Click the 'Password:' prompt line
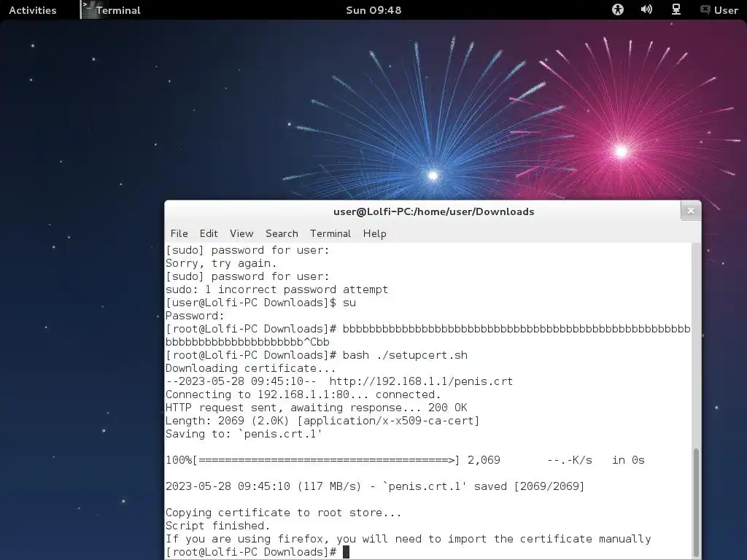 point(195,316)
